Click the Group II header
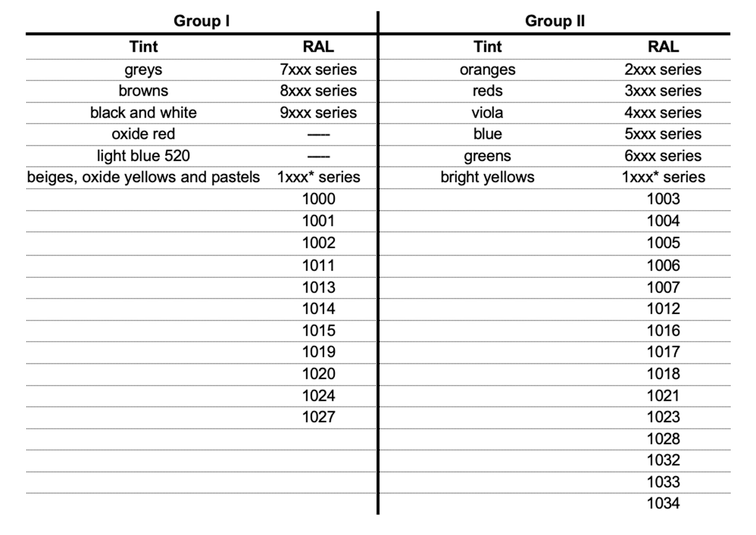The image size is (756, 535). (554, 21)
